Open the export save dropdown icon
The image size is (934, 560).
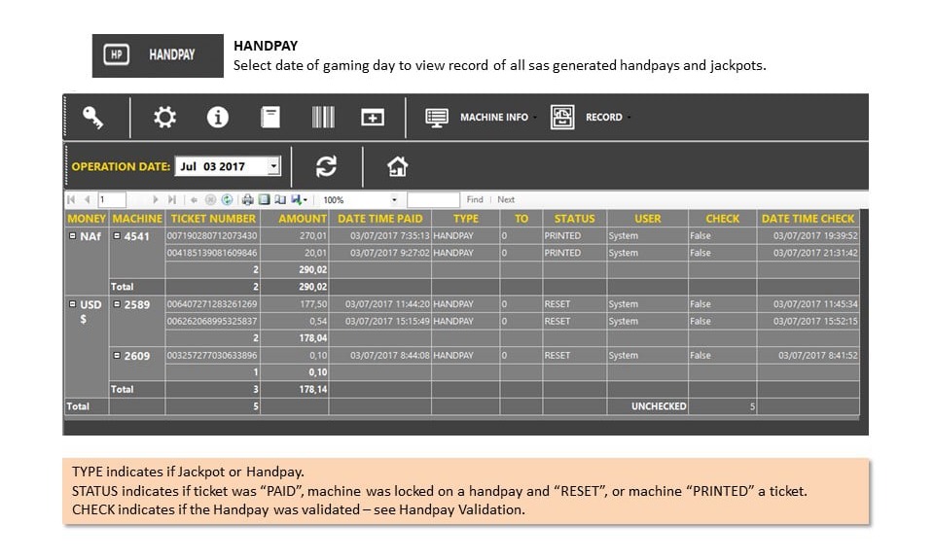(x=299, y=200)
